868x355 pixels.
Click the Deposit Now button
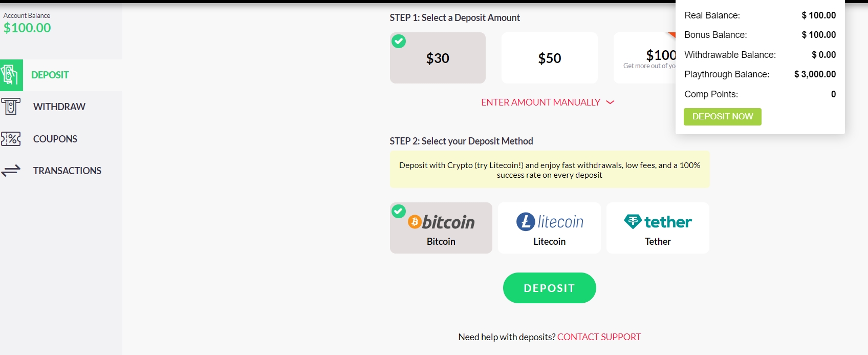tap(722, 117)
